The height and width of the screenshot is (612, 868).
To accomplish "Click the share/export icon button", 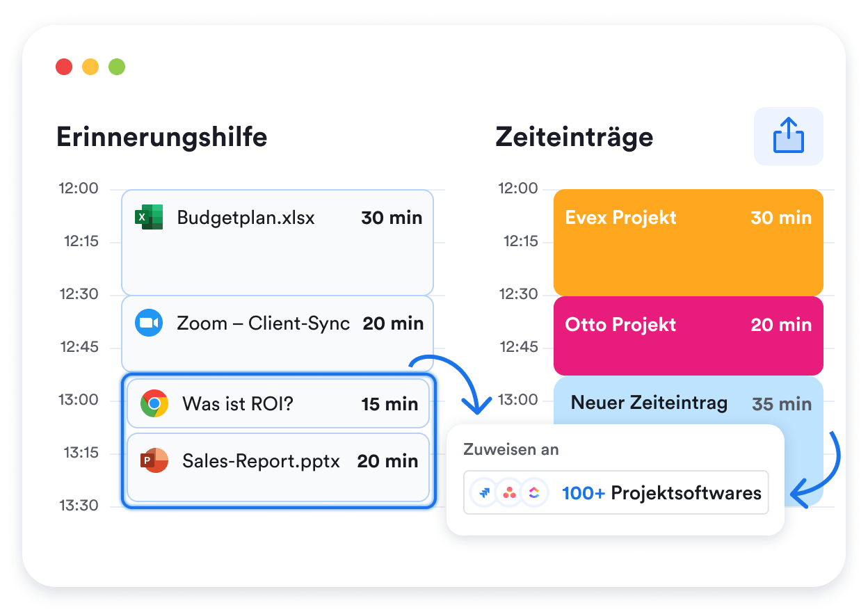I will pos(789,136).
